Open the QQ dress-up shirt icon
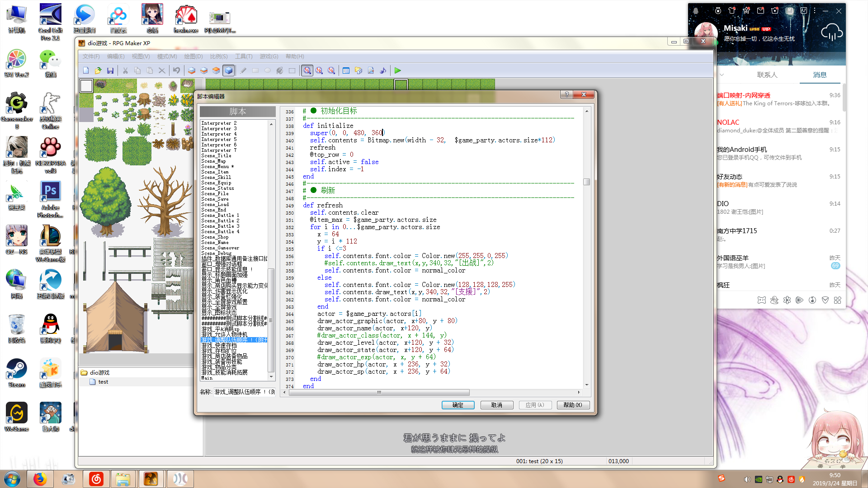 tap(732, 11)
